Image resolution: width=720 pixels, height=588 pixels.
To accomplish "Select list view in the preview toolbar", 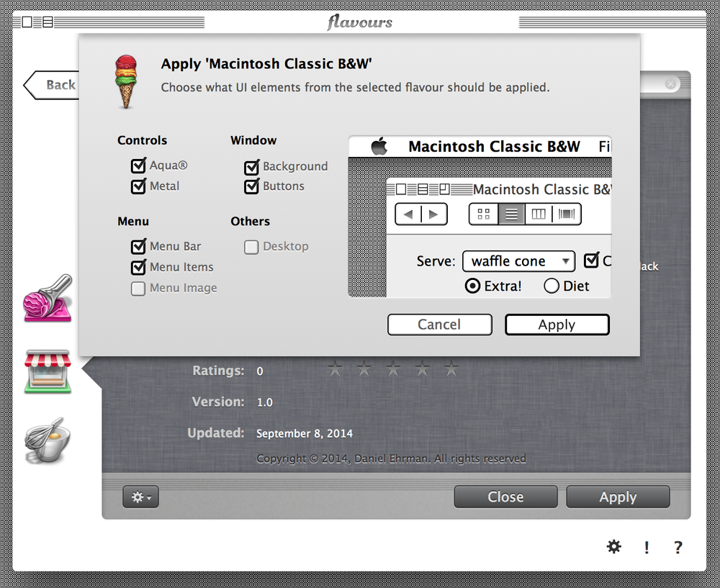I will 511,214.
